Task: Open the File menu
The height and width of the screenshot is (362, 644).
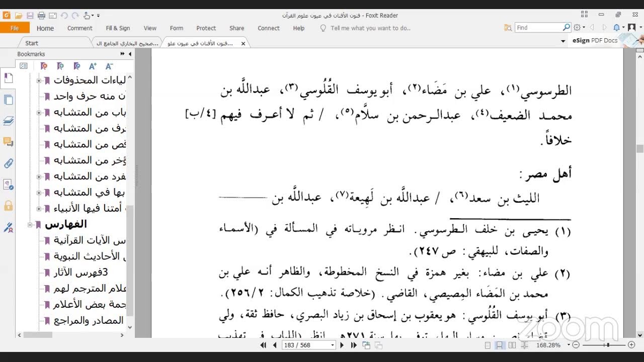Action: [x=15, y=28]
